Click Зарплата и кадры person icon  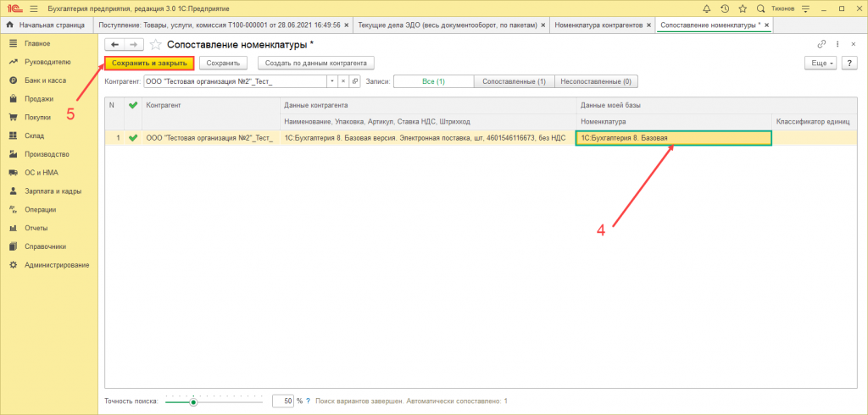14,191
